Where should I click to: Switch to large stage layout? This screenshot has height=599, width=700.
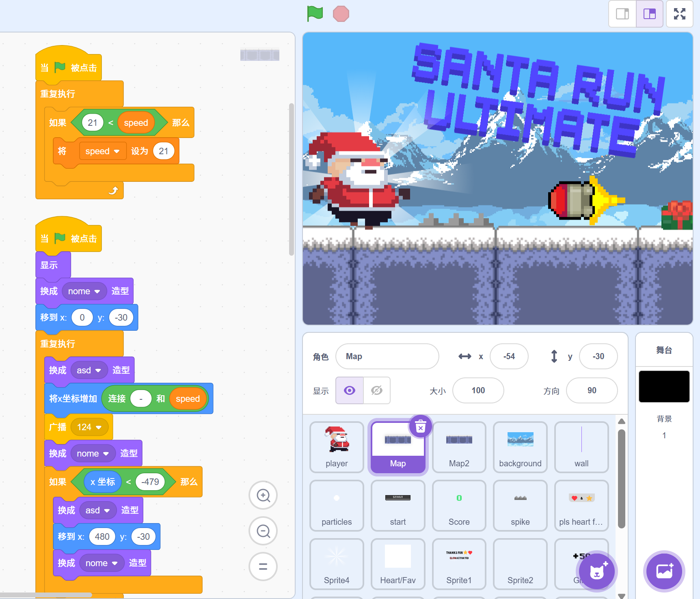(x=649, y=14)
